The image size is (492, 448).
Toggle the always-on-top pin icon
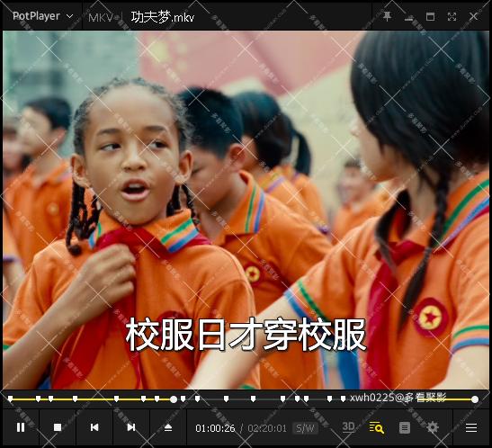pyautogui.click(x=387, y=16)
